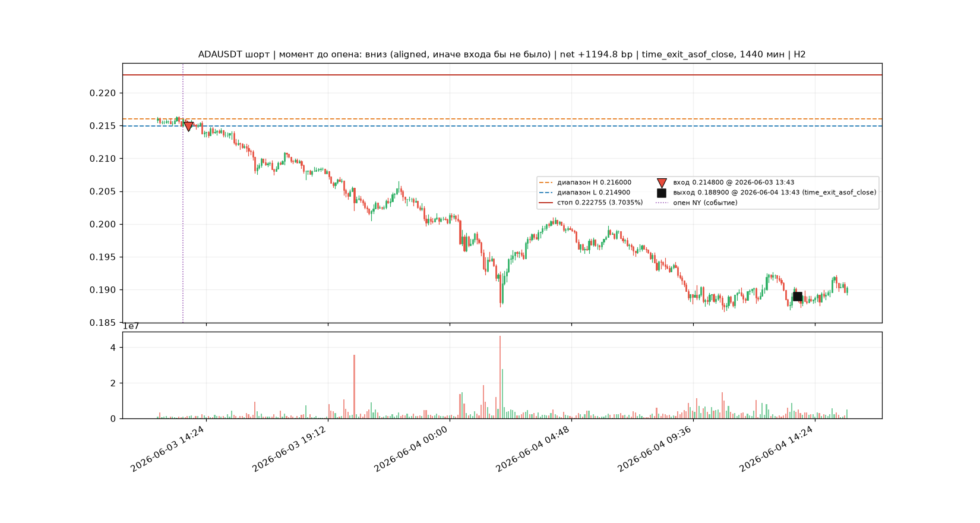Click legend text 'вход 0.214800 @ 2026-06-03 13:43'
Viewport: 980px width, 523px height.
tap(734, 182)
